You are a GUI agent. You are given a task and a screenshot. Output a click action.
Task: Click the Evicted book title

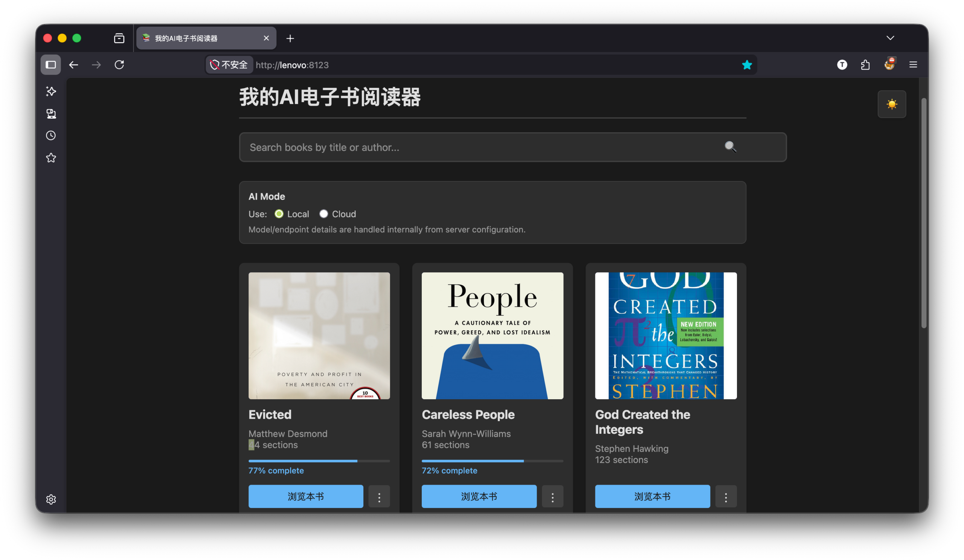270,415
